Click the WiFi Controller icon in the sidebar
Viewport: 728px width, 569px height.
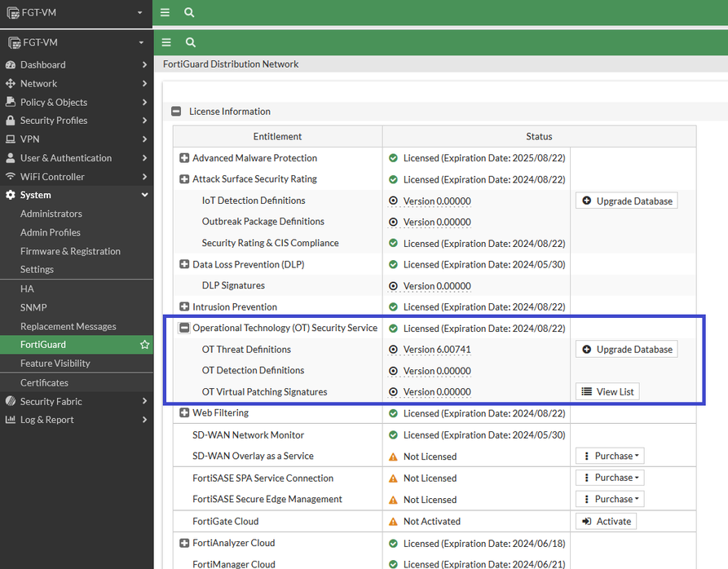[11, 177]
